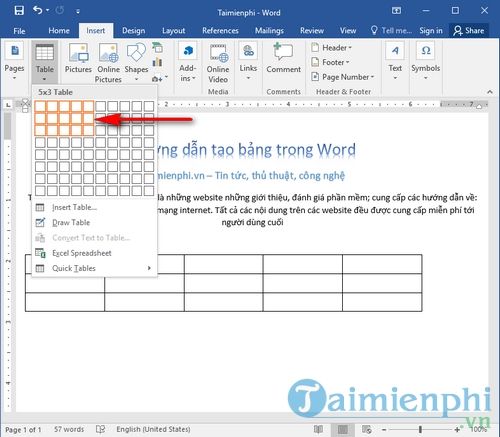This screenshot has width=500, height=437.
Task: Insert an Online Video
Action: tap(218, 63)
